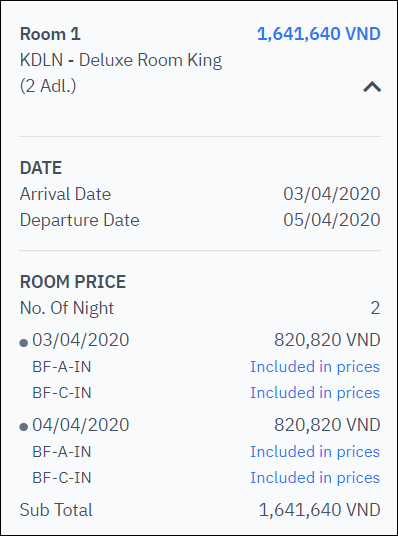Select the Room 1 heading
The width and height of the screenshot is (398, 536).
(50, 34)
